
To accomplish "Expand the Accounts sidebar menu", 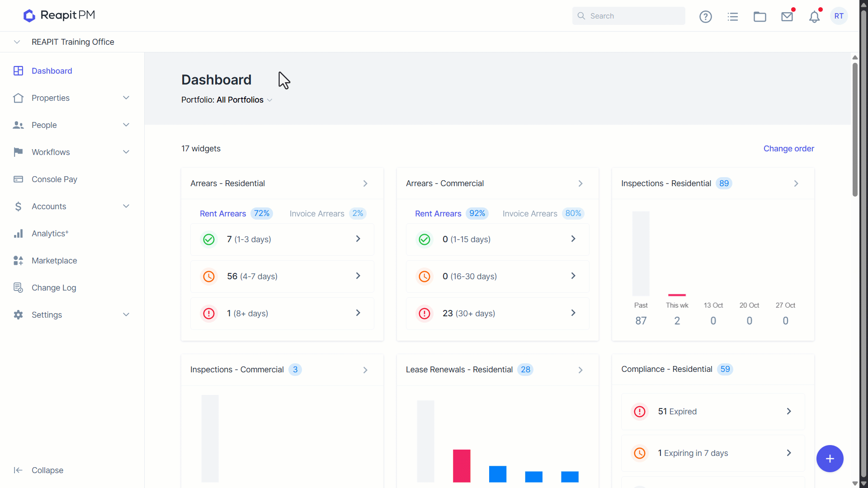I will point(72,206).
